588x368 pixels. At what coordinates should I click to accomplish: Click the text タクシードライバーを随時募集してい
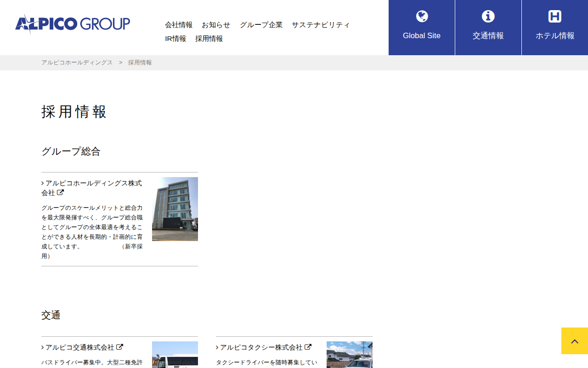click(x=267, y=362)
